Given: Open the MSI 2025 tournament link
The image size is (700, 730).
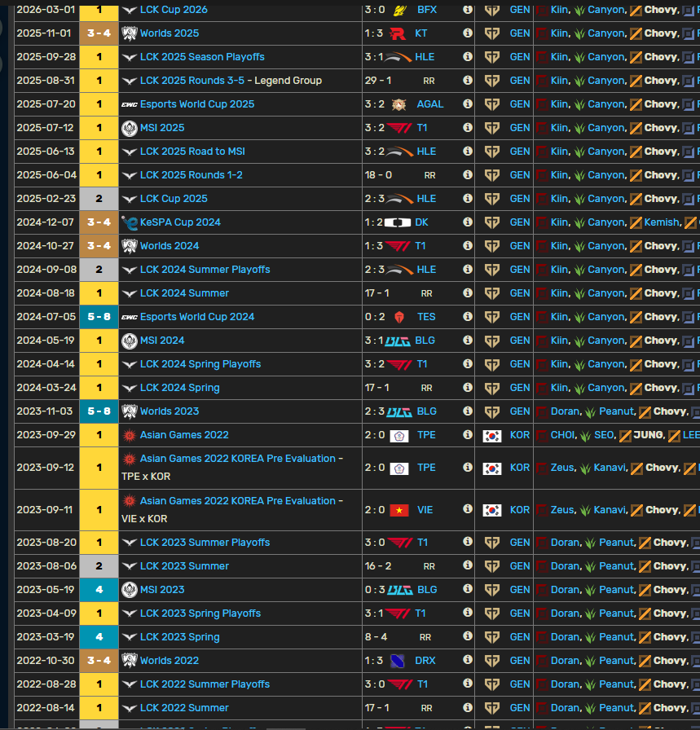Looking at the screenshot, I should 162,128.
